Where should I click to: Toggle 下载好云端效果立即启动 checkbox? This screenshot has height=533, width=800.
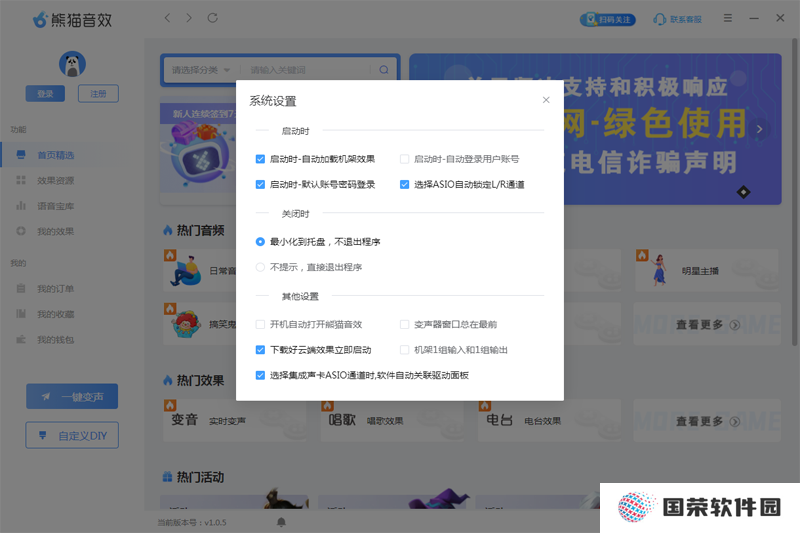(260, 350)
